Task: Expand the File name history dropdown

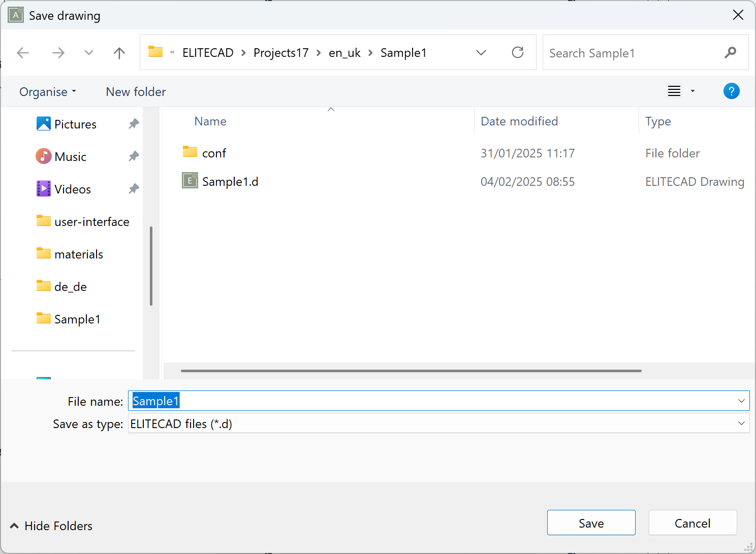Action: tap(741, 401)
